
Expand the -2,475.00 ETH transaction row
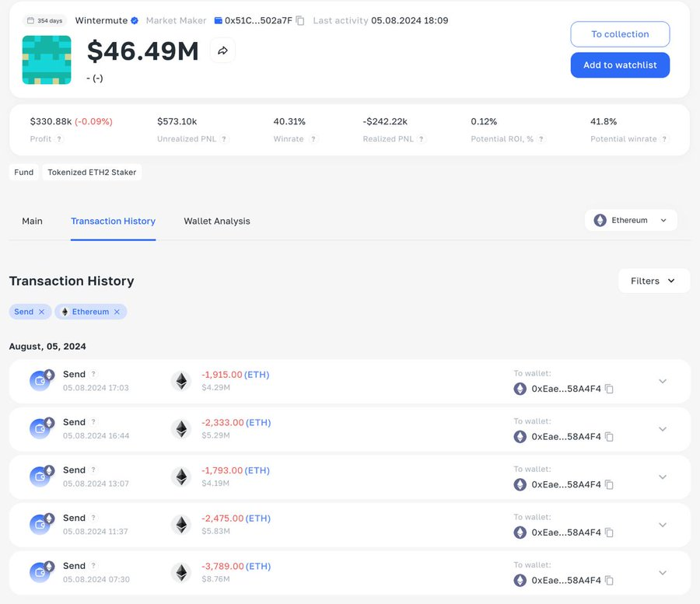coord(663,525)
